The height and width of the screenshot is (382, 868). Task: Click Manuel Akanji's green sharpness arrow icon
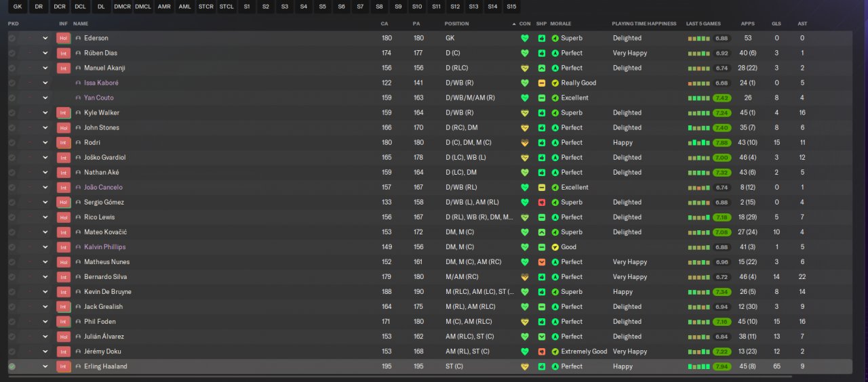541,68
